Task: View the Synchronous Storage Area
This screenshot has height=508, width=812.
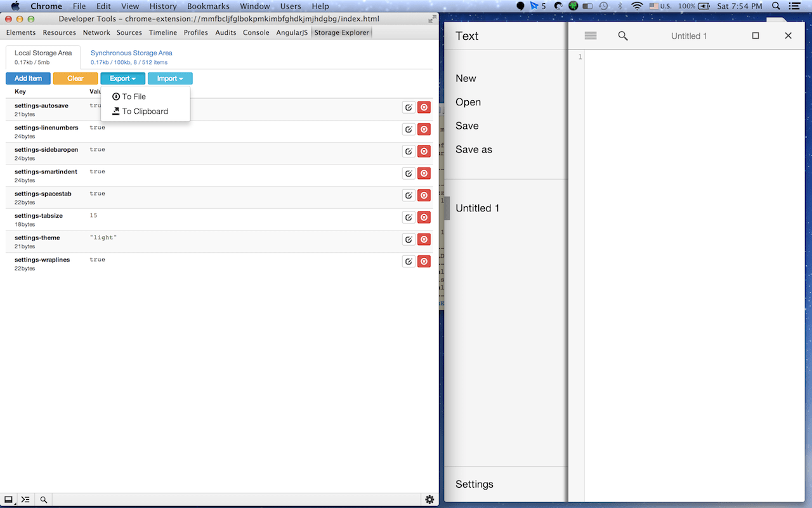Action: (x=131, y=53)
